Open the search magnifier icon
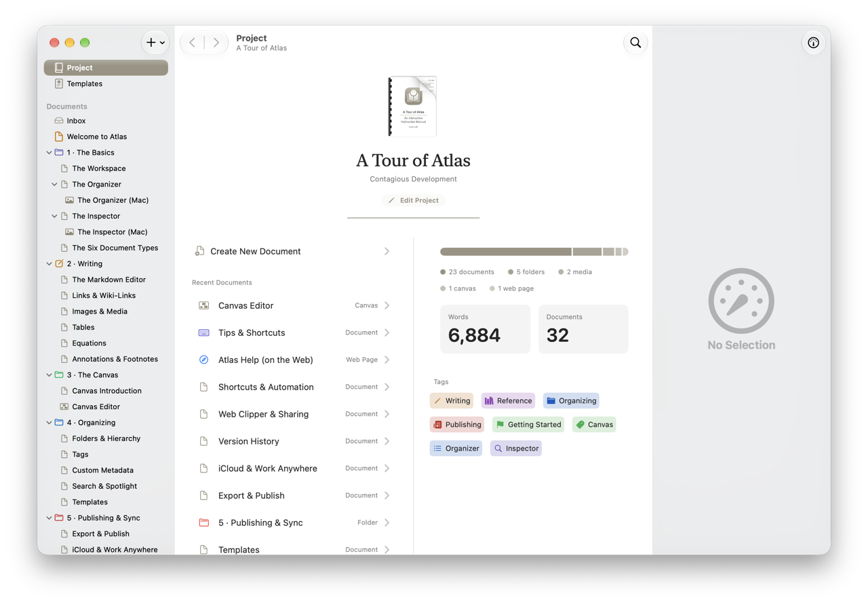The height and width of the screenshot is (604, 868). [635, 43]
